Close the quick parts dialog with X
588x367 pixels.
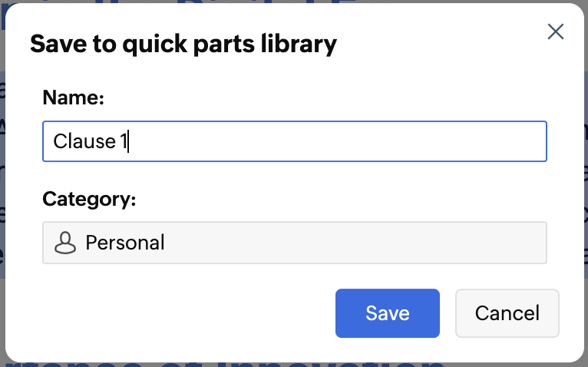pyautogui.click(x=555, y=31)
